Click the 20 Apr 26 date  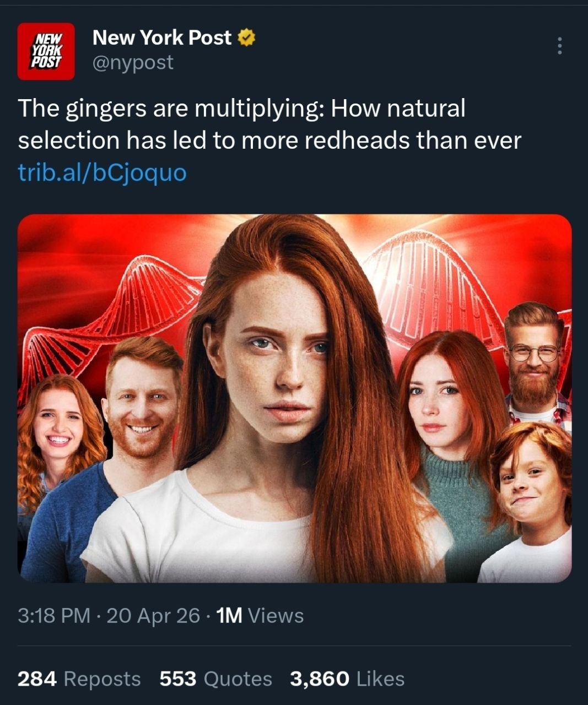coord(153,615)
